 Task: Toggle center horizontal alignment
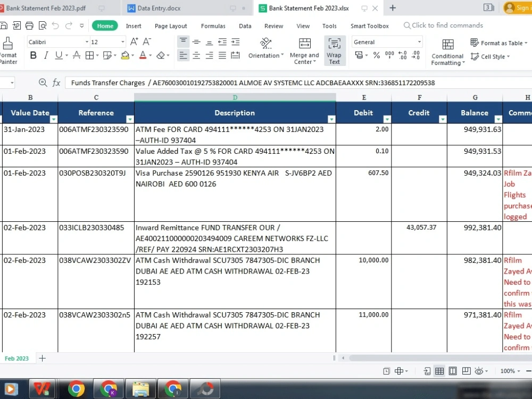(196, 55)
